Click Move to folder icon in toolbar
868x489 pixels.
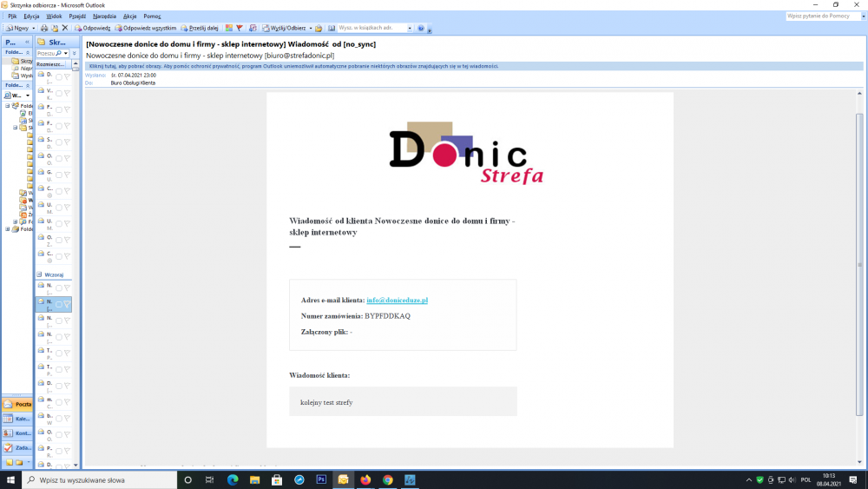[x=54, y=28]
